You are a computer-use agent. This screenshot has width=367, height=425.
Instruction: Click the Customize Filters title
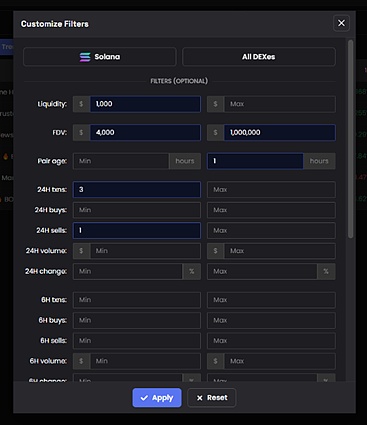point(55,24)
